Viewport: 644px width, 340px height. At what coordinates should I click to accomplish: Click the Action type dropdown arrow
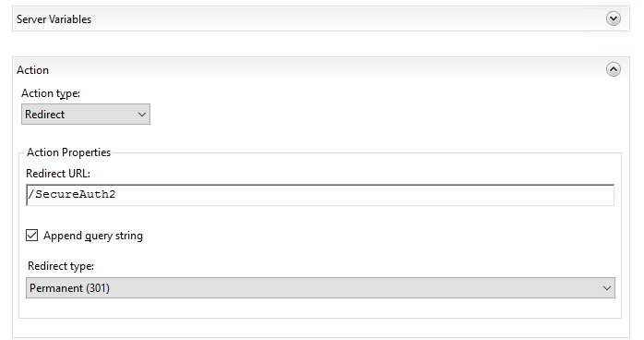click(x=142, y=115)
